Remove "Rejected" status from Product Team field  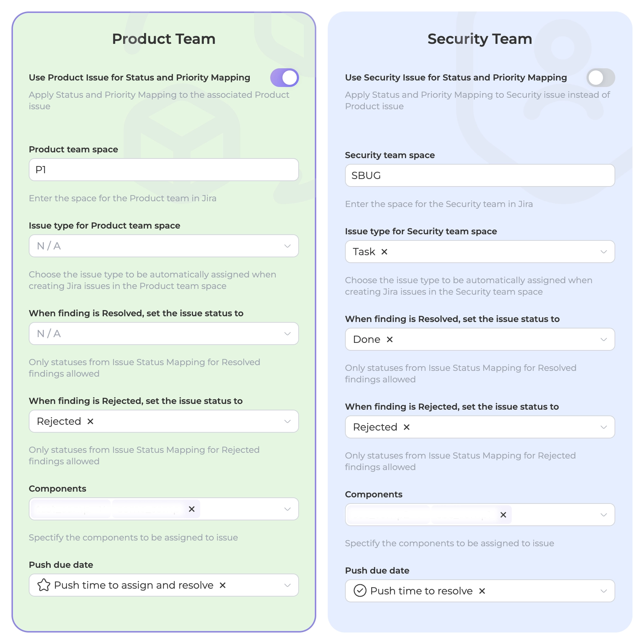(x=91, y=421)
